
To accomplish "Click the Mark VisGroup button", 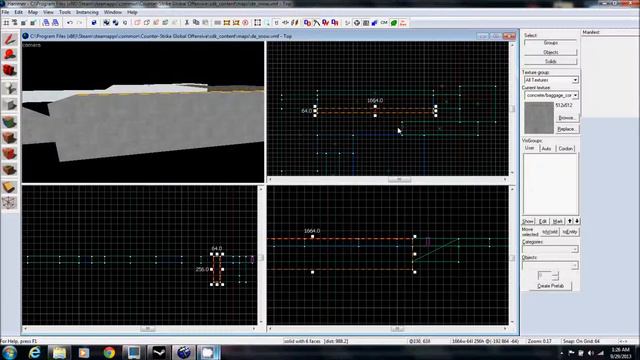I will point(558,221).
